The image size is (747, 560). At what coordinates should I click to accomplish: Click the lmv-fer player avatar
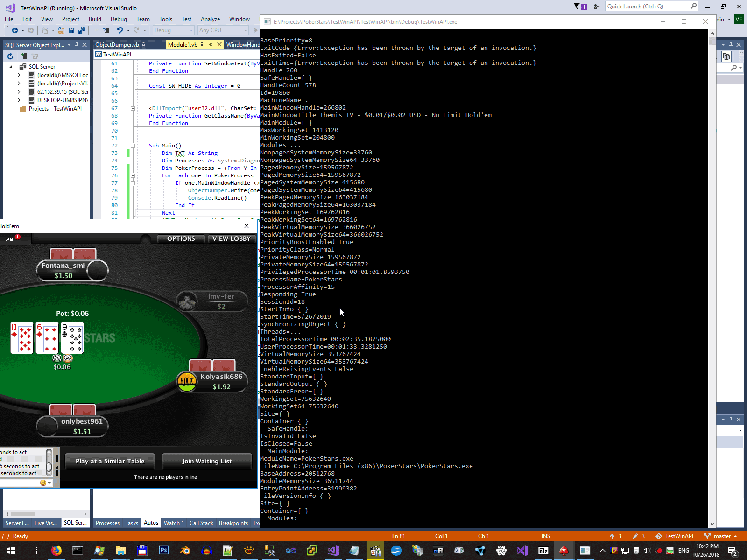coord(187,301)
